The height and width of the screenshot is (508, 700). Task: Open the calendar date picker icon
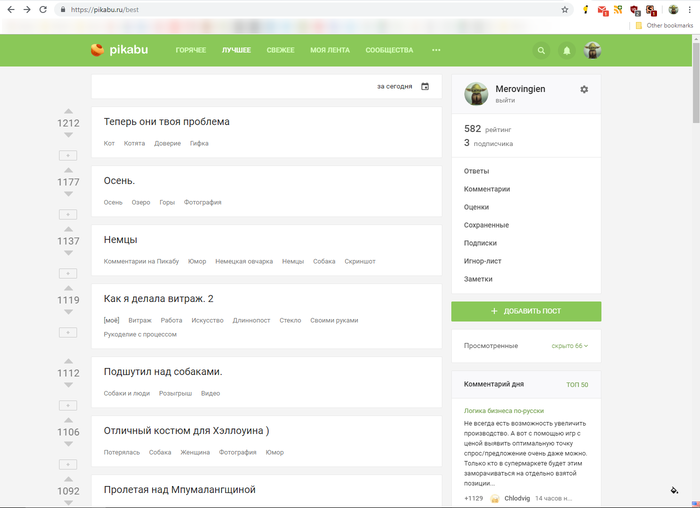point(425,86)
